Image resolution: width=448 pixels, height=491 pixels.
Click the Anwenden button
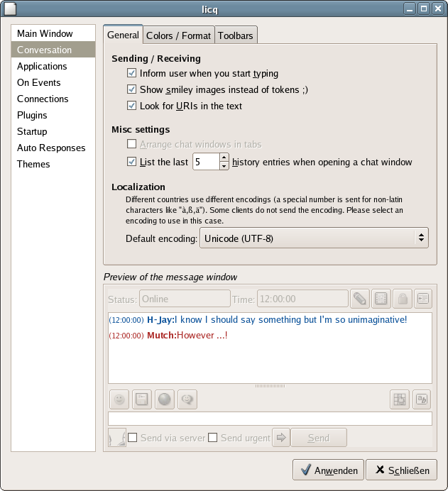click(x=328, y=470)
